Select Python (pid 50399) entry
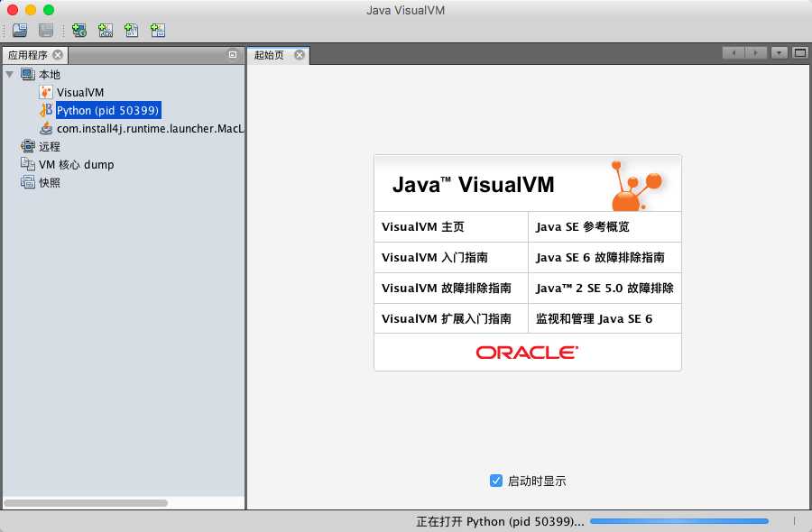The width and height of the screenshot is (812, 532). [x=108, y=110]
